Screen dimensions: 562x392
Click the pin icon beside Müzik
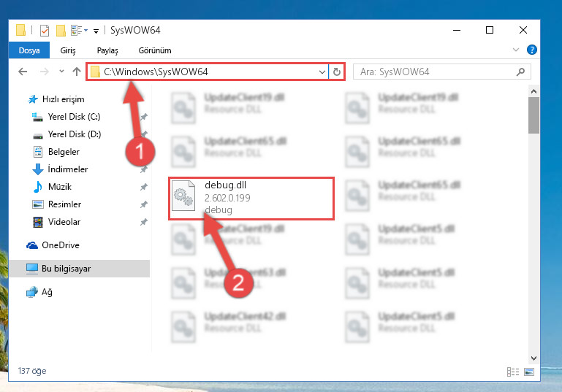[144, 187]
